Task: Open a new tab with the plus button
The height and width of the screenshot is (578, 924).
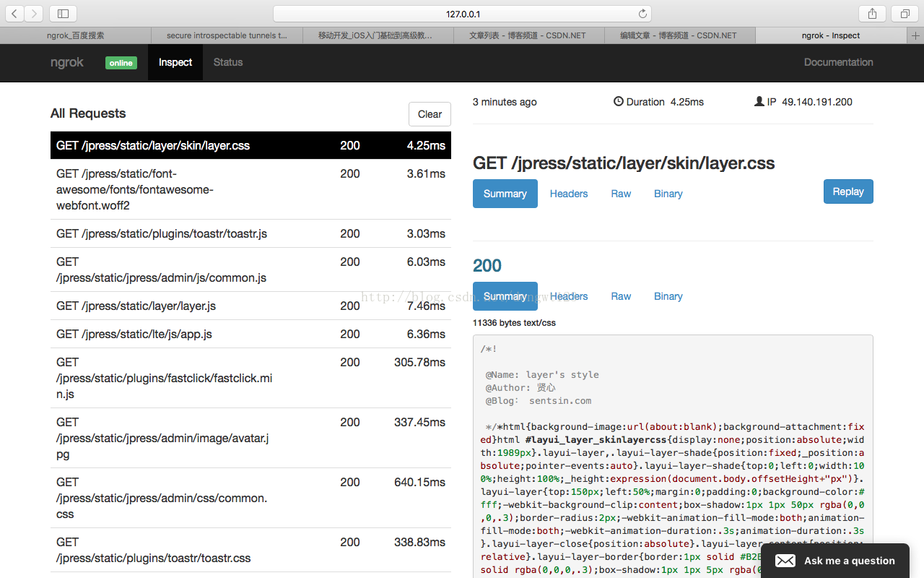Action: click(x=915, y=35)
